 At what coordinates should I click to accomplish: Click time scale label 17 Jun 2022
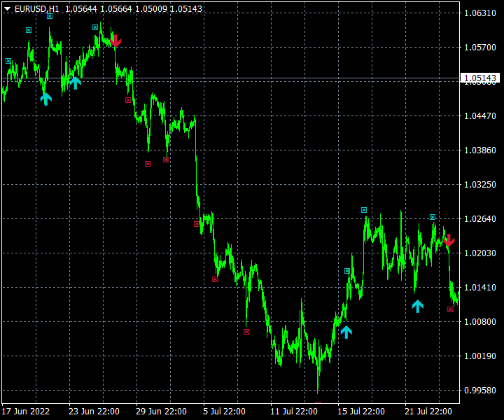click(26, 412)
